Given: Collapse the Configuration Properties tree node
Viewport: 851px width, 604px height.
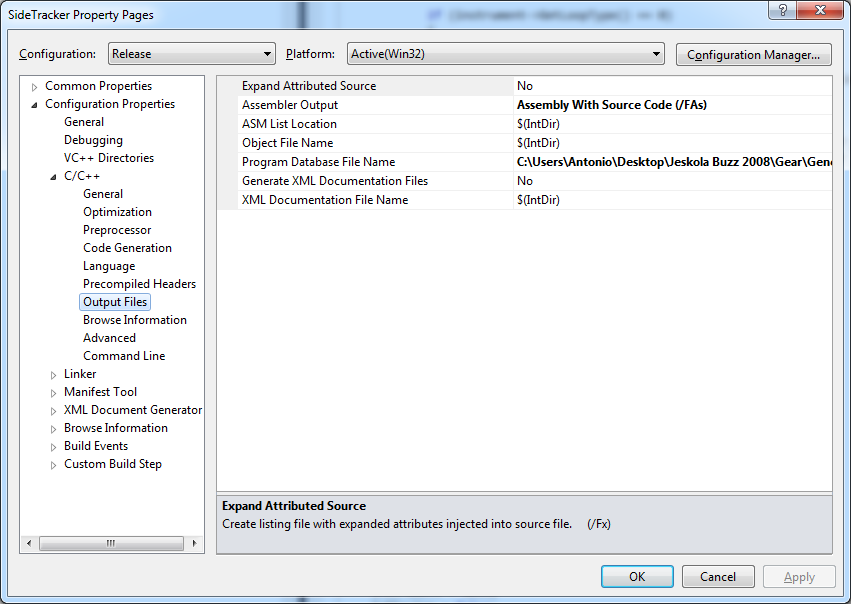Looking at the screenshot, I should 34,105.
